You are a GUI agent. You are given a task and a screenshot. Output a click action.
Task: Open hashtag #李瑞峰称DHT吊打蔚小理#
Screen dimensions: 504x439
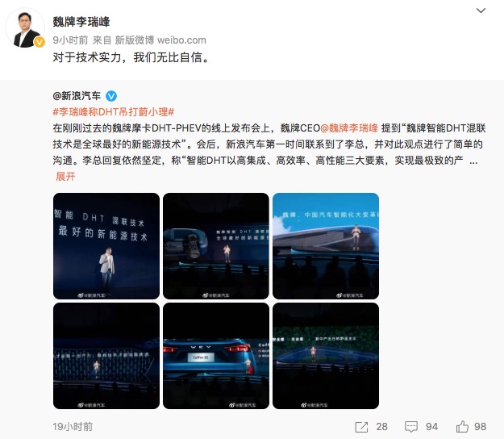(114, 112)
